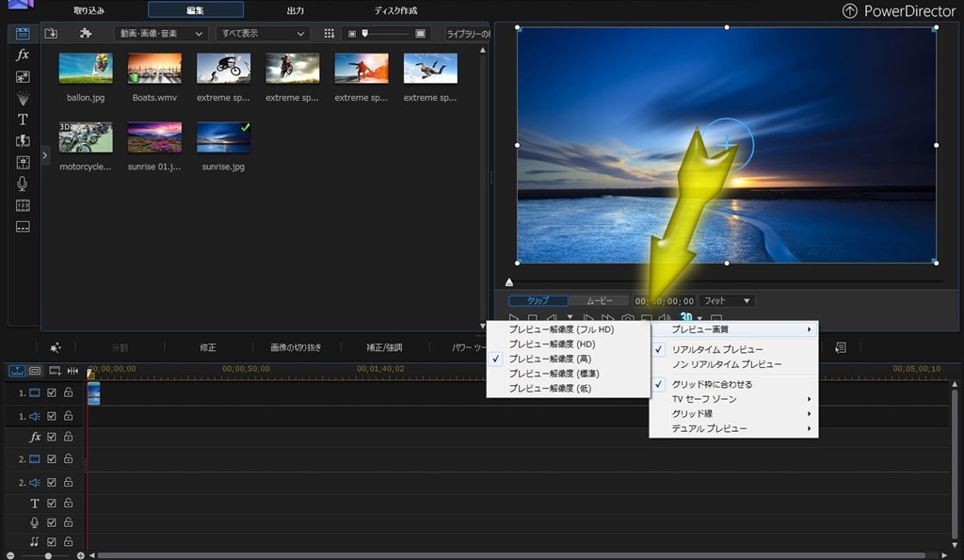Click the plug-in puzzle piece icon

coord(86,33)
